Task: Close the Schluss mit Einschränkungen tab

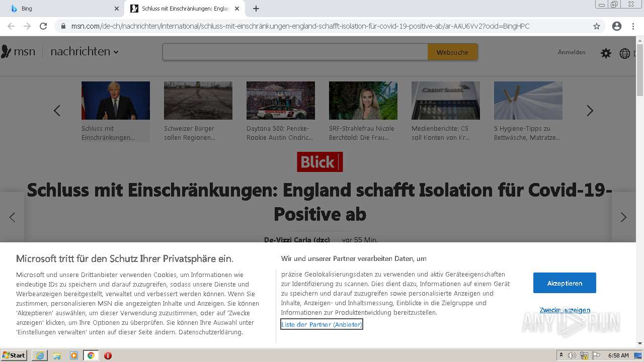Action: pos(237,9)
